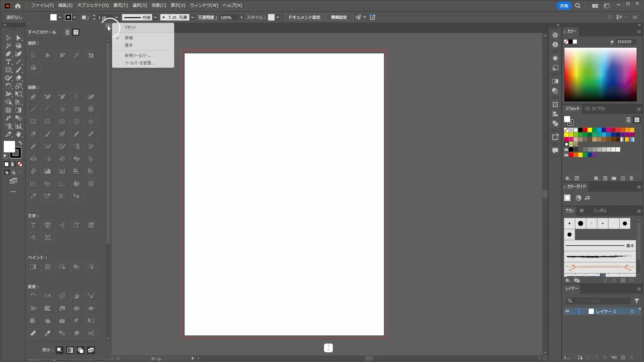
Task: Choose the Reflect tool in the drawer
Action: [48, 296]
